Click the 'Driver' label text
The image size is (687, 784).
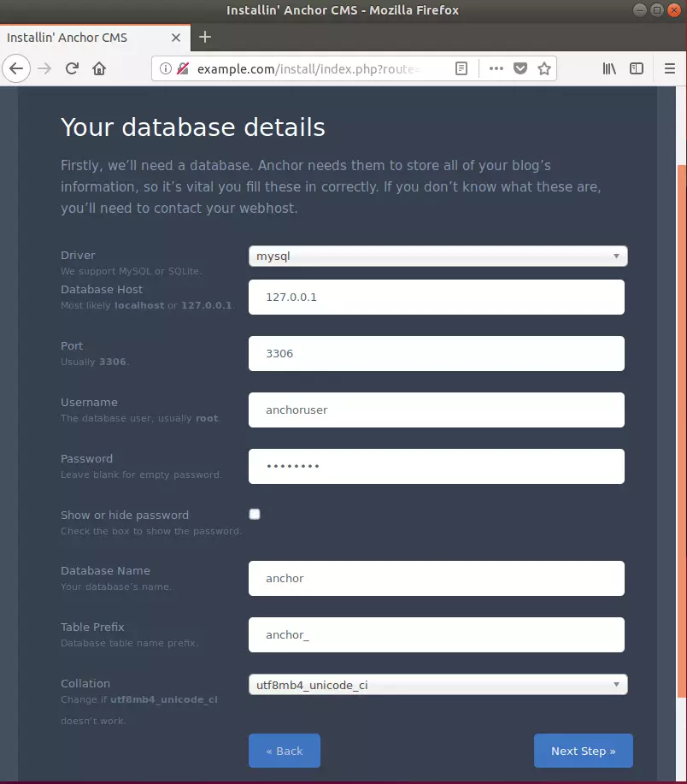(78, 255)
